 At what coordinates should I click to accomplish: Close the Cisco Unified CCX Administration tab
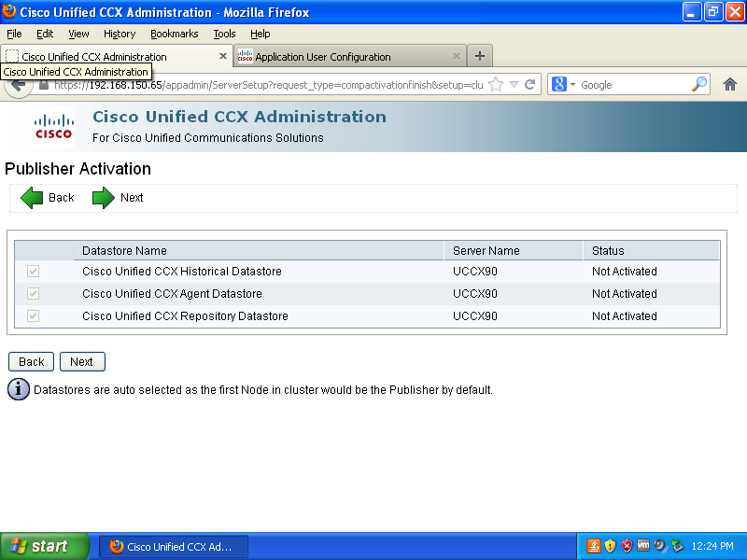click(x=222, y=56)
